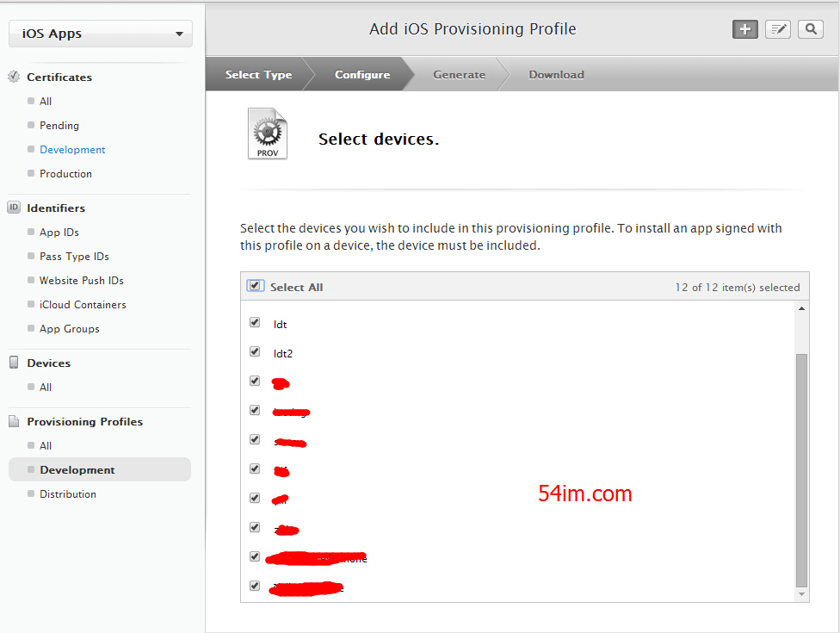840x633 pixels.
Task: Open App Groups
Action: pos(69,329)
